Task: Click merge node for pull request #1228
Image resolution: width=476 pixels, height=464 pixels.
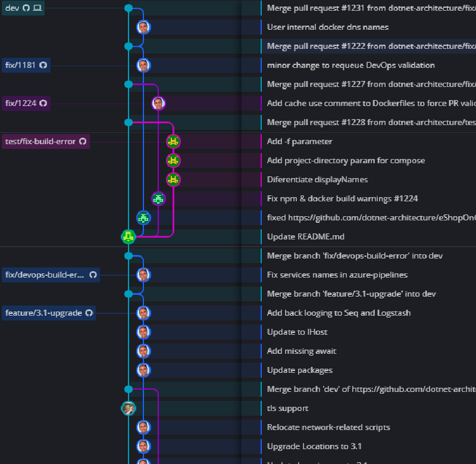Action: click(129, 123)
